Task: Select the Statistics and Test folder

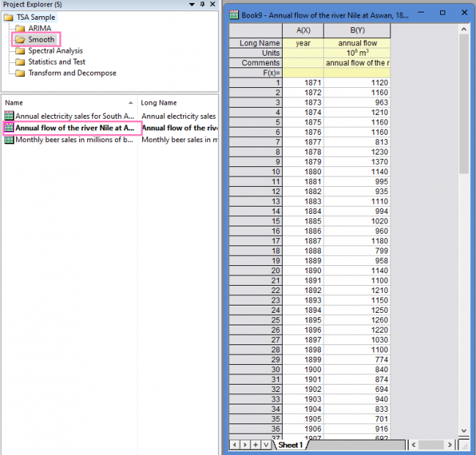Action: (56, 62)
